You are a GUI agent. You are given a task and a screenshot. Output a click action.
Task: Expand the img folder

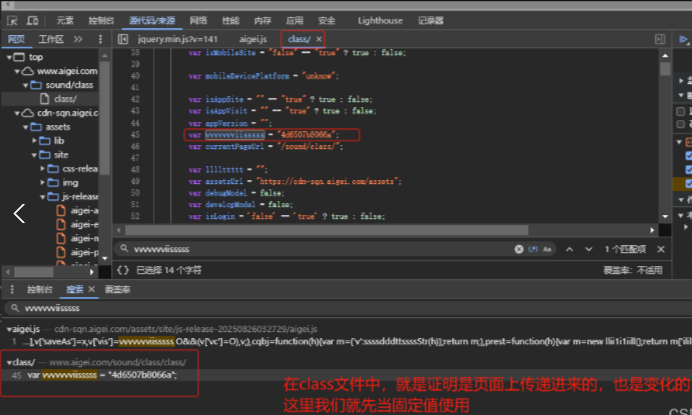point(42,183)
